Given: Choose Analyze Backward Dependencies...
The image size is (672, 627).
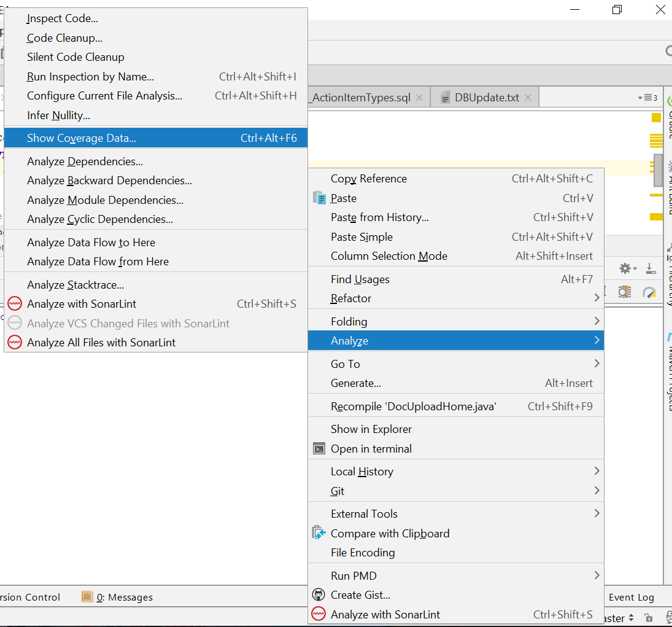Looking at the screenshot, I should point(155,181).
